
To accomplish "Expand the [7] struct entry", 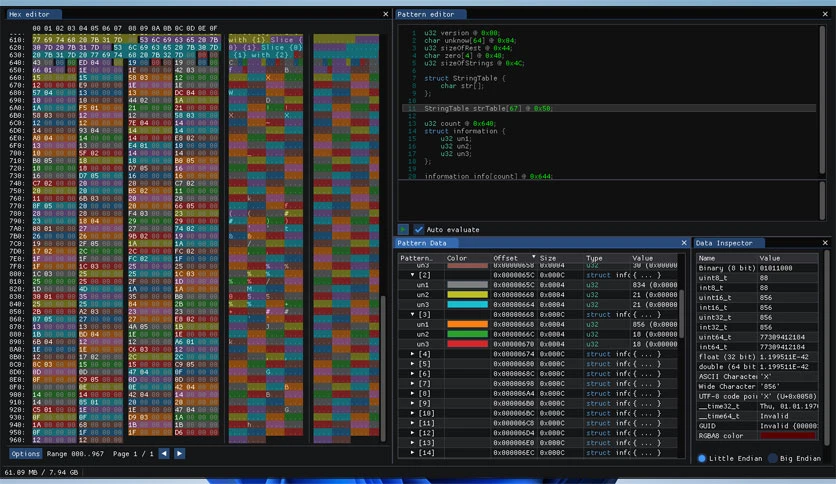I will [412, 384].
